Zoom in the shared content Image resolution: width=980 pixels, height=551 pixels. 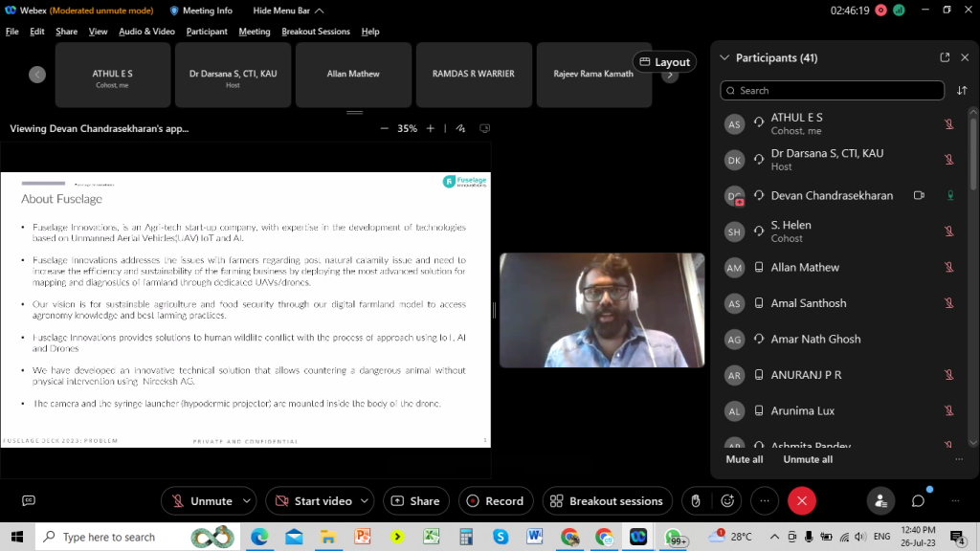click(431, 128)
